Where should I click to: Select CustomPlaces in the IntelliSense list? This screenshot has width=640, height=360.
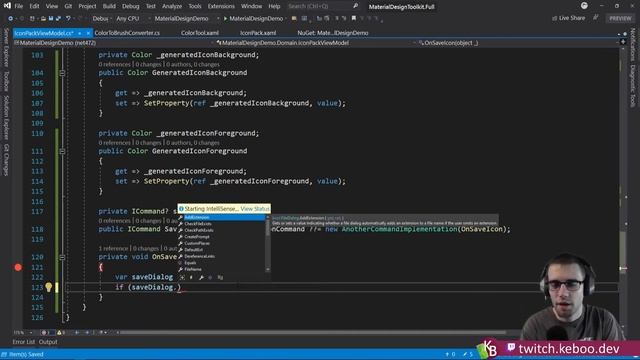[x=221, y=243]
